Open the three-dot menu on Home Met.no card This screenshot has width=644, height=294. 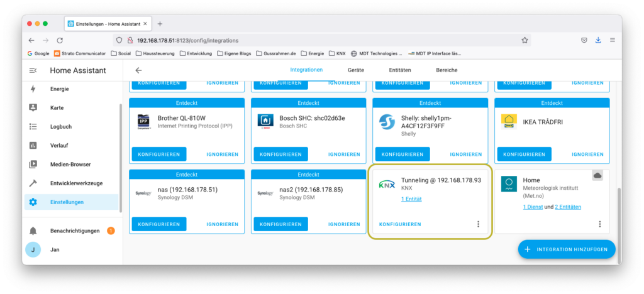coord(599,224)
